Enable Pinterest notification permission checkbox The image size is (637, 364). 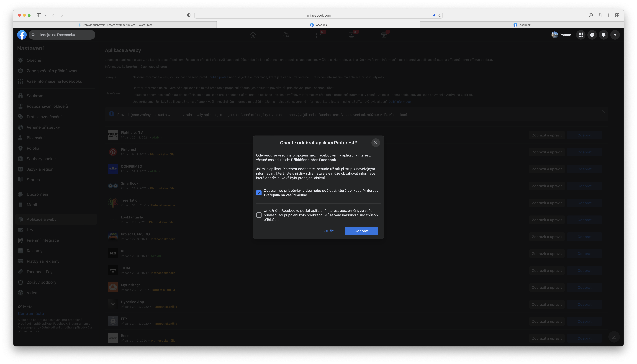pyautogui.click(x=259, y=215)
